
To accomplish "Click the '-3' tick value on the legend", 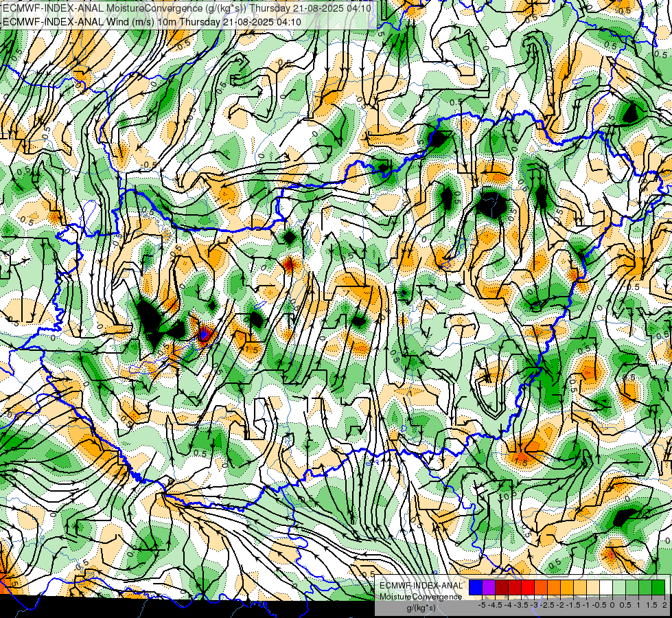I will pos(534,605).
